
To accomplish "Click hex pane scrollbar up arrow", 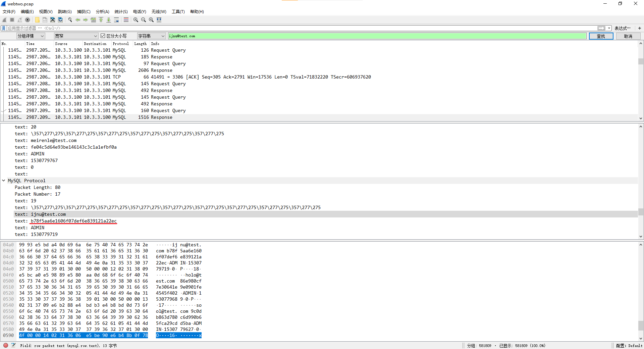I will [641, 245].
